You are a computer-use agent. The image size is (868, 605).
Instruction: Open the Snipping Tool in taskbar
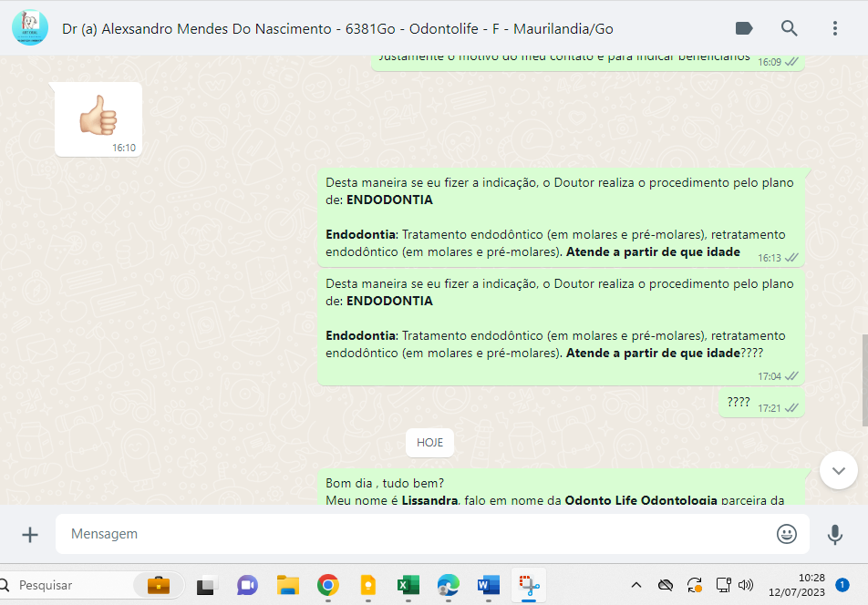pyautogui.click(x=529, y=585)
